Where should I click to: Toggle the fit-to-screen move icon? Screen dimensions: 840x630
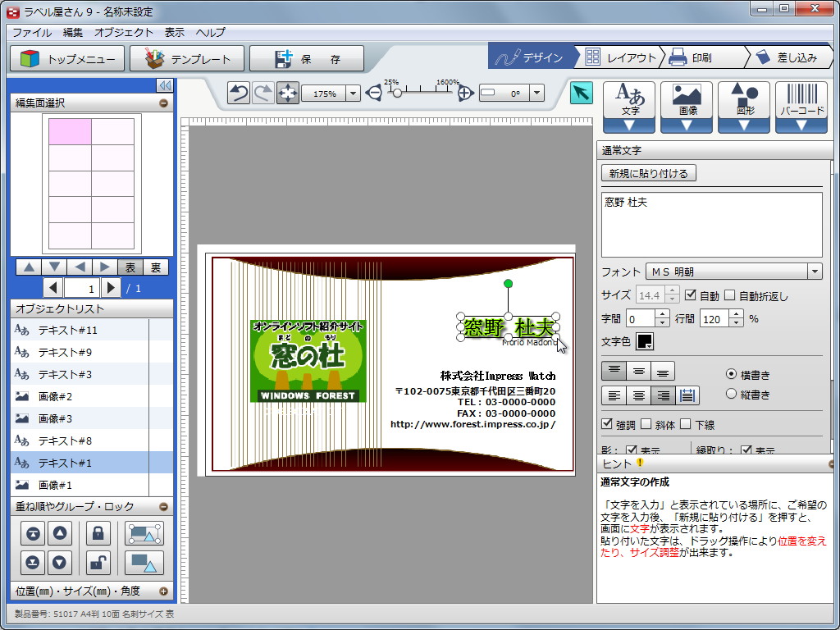tap(288, 94)
